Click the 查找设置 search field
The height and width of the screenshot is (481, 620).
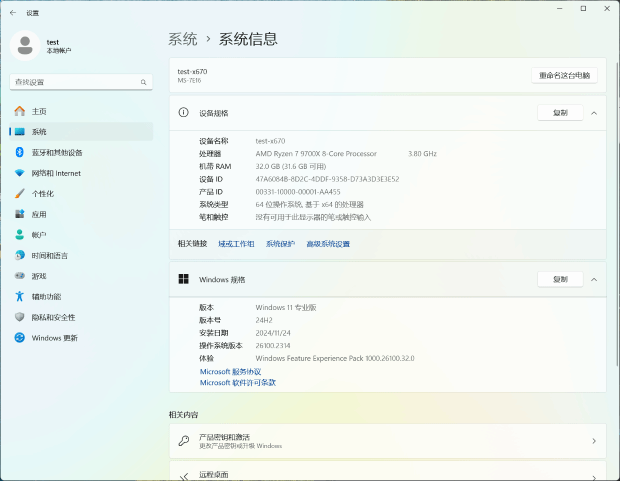pyautogui.click(x=81, y=82)
